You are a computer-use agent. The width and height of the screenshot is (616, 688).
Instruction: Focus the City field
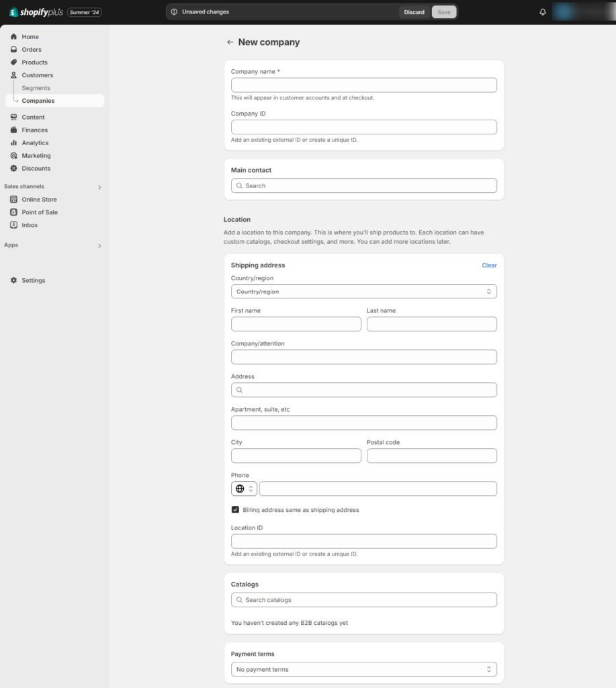click(x=296, y=456)
